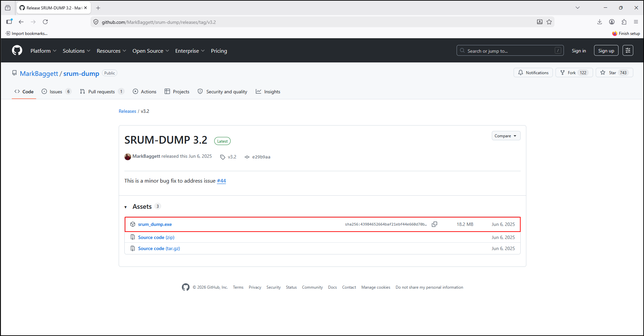Open MarkBaggett owner profile link
Screen dimensions: 644x336
(x=39, y=74)
